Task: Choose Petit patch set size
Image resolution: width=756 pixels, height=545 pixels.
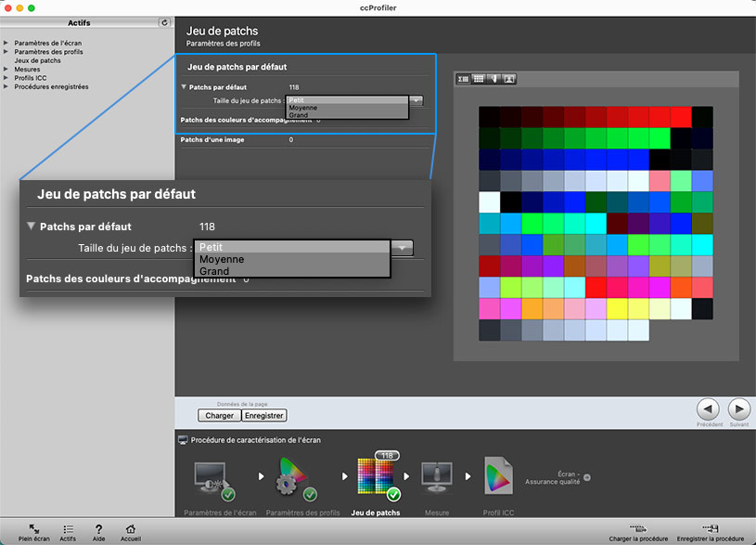Action: point(347,100)
